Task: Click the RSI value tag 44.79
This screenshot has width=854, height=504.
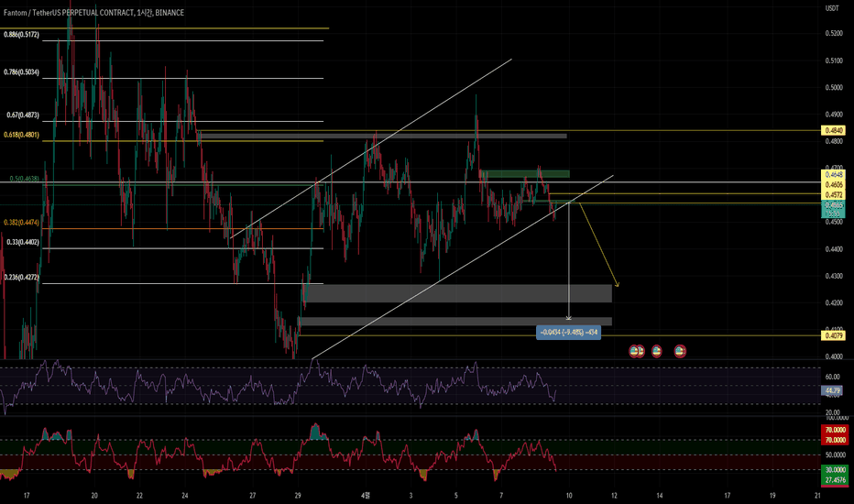Action: click(x=833, y=390)
